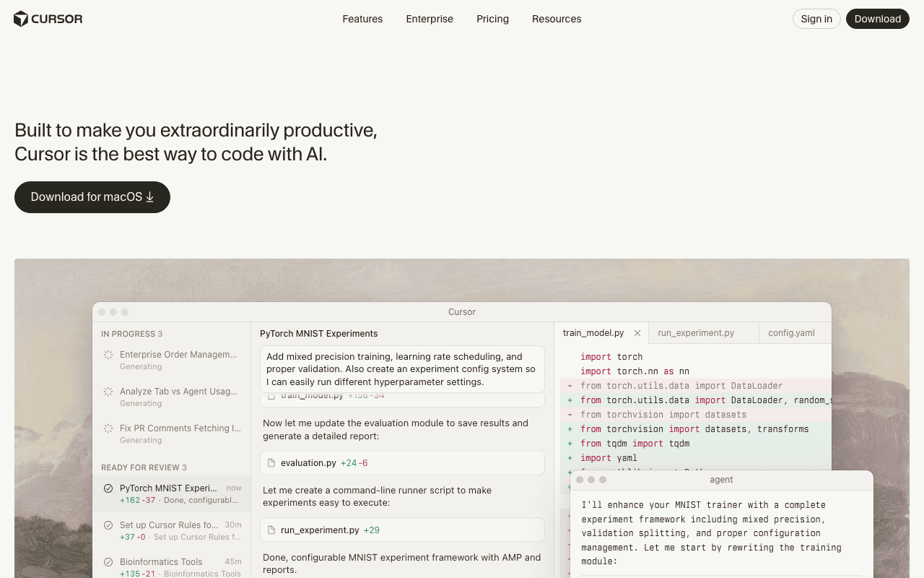Click the Sign in button

[x=816, y=19]
